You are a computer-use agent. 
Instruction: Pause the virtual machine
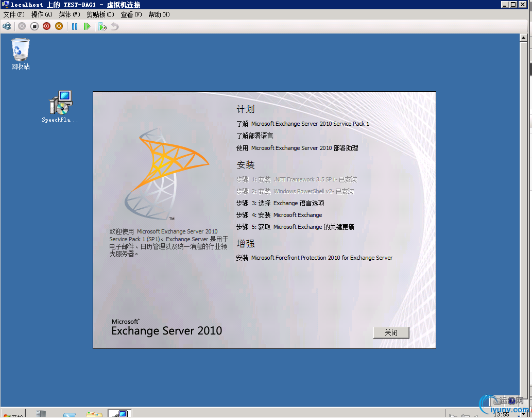(x=75, y=26)
